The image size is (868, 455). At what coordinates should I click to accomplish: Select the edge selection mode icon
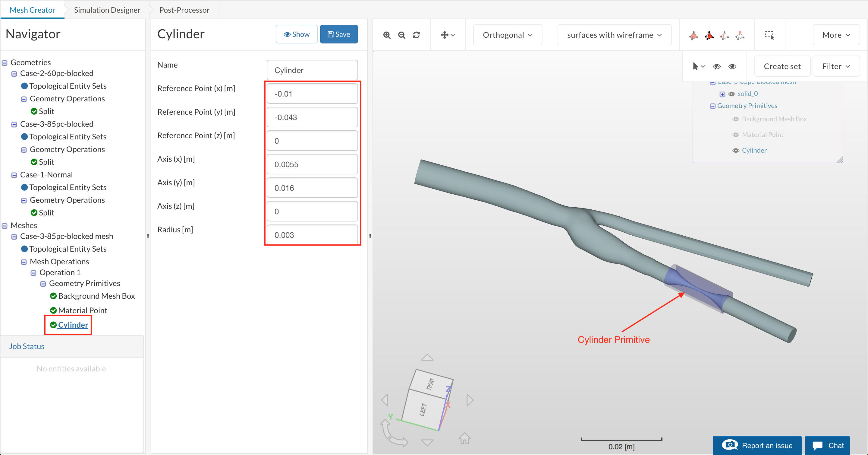725,35
